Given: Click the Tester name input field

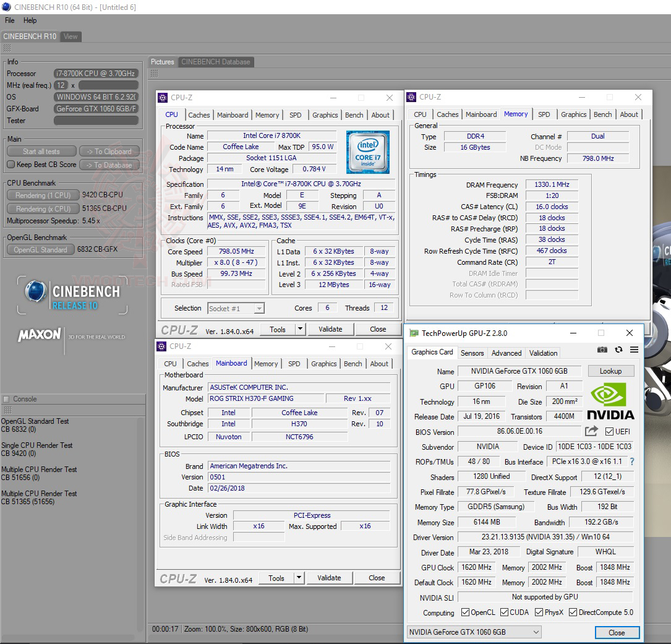Looking at the screenshot, I should [x=96, y=121].
